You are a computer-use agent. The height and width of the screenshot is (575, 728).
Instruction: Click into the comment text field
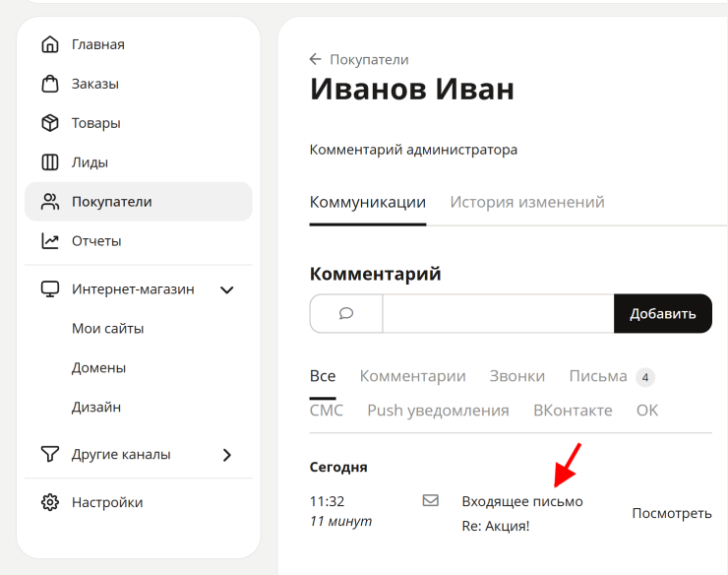[x=498, y=313]
